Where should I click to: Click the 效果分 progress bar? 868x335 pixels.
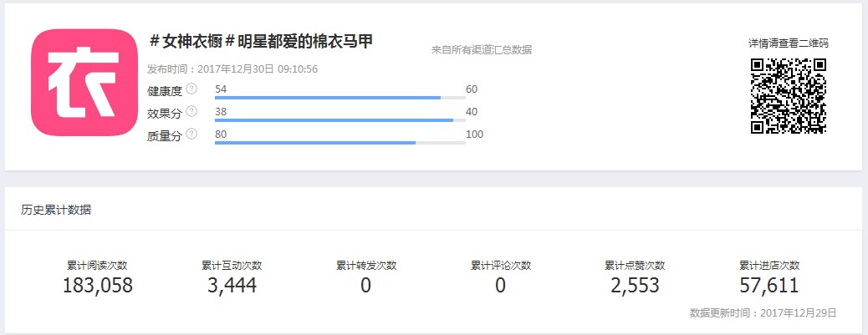[x=340, y=120]
